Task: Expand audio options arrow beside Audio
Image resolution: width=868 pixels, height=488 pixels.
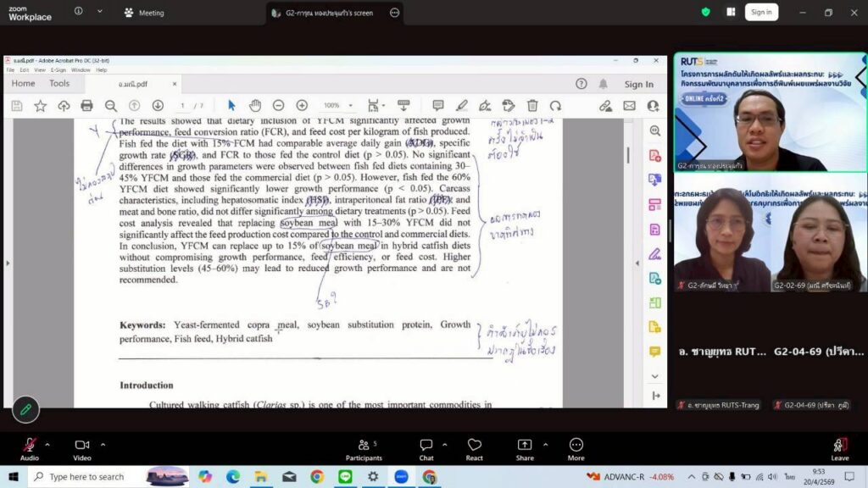Action: pos(47,444)
